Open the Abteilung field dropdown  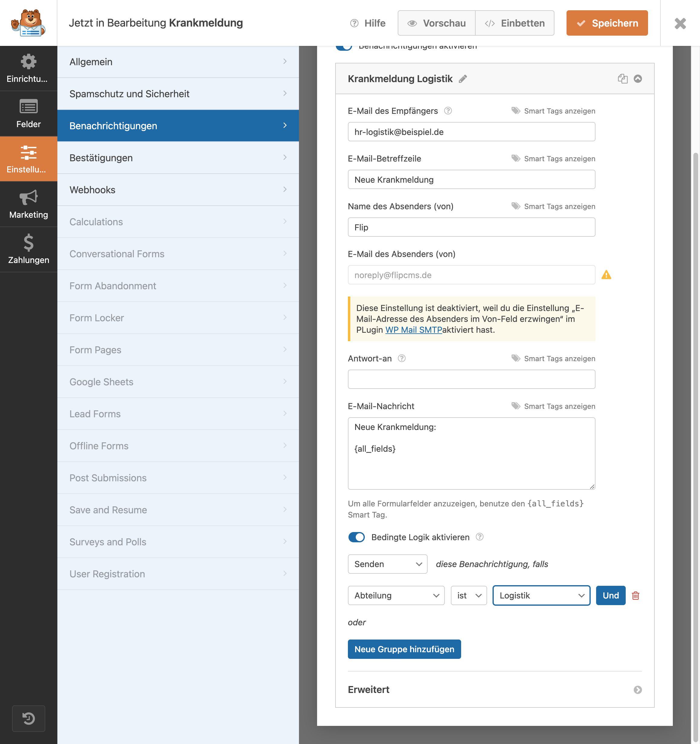point(397,595)
